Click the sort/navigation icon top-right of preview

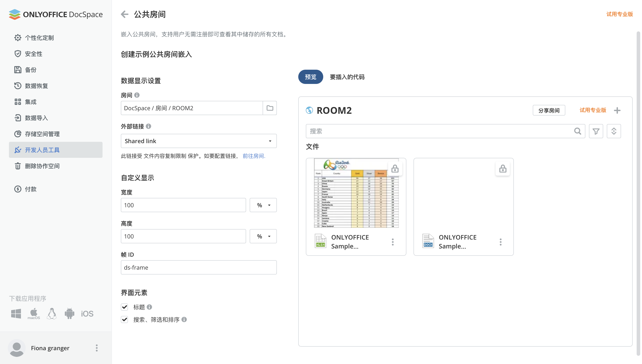[x=614, y=131]
